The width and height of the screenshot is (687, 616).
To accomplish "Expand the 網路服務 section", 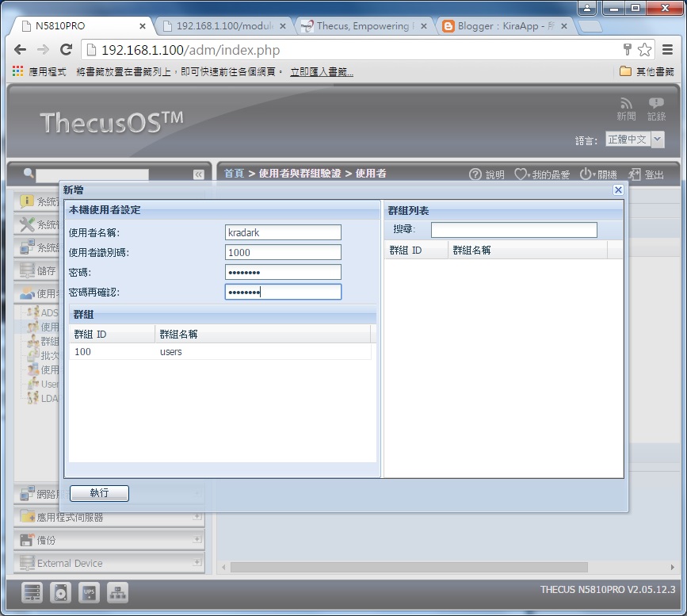I will tap(197, 493).
